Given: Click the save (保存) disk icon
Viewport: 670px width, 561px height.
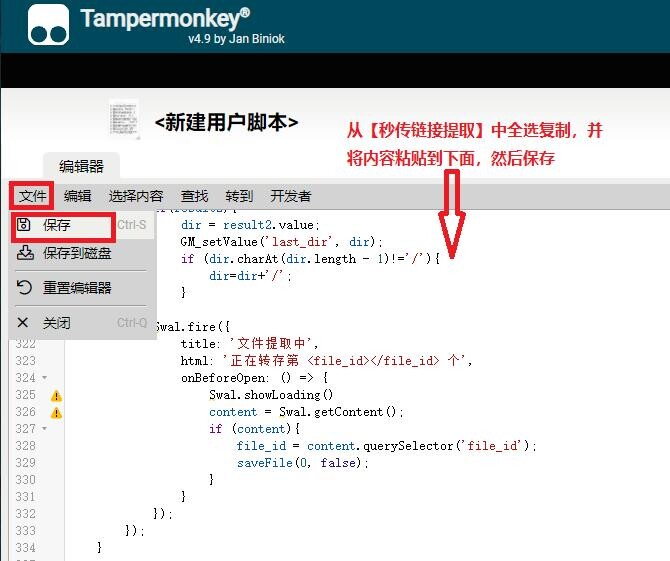Looking at the screenshot, I should [25, 226].
